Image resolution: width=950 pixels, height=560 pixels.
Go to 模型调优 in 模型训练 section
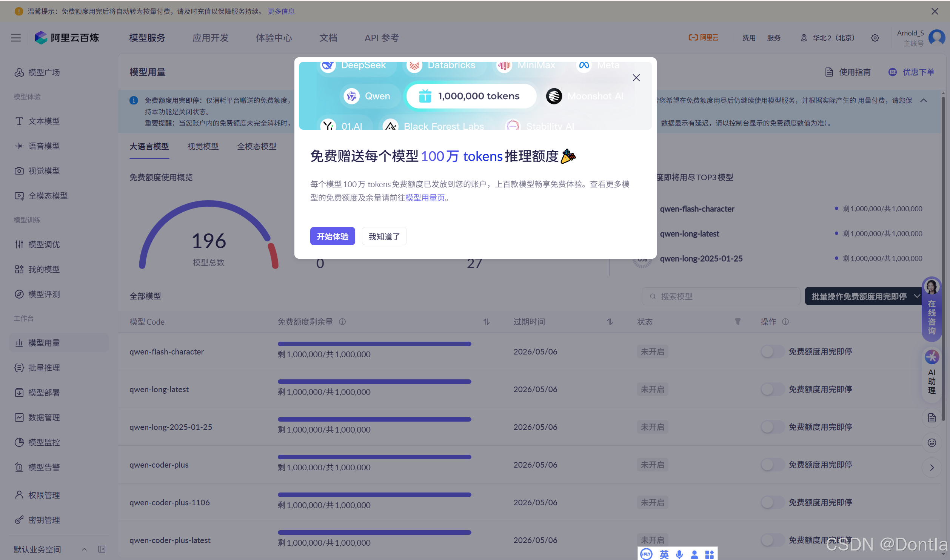point(44,244)
